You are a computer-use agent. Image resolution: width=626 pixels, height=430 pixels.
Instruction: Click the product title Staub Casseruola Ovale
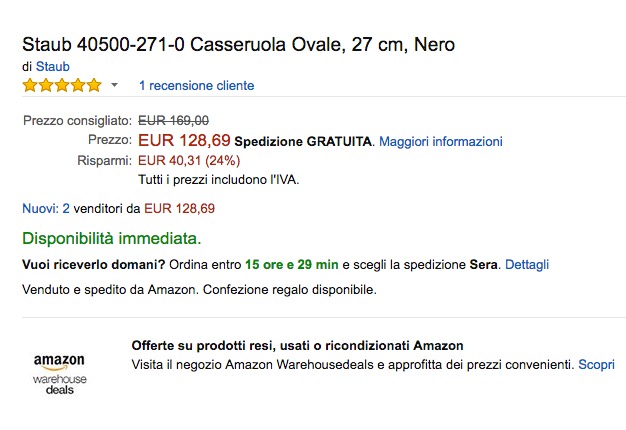pos(238,46)
